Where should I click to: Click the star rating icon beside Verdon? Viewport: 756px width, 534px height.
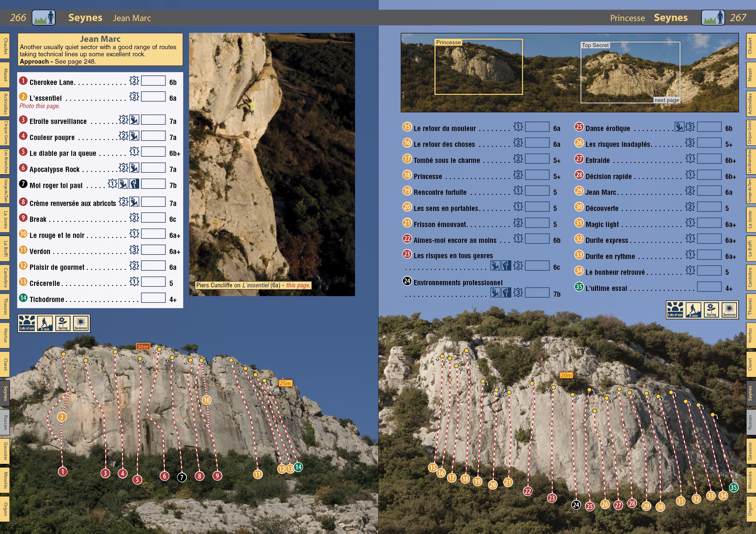(134, 250)
